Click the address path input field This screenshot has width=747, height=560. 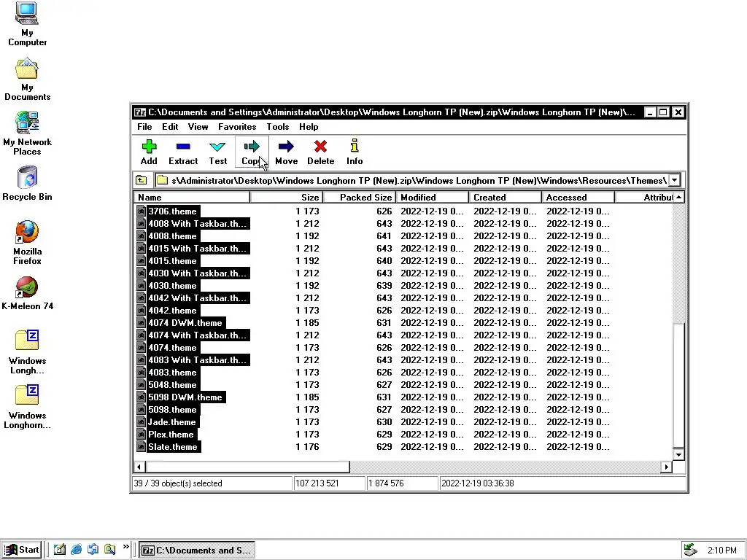411,181
